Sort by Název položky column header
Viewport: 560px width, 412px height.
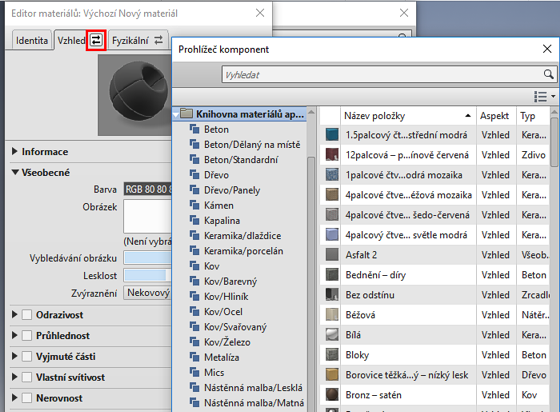[x=408, y=116]
